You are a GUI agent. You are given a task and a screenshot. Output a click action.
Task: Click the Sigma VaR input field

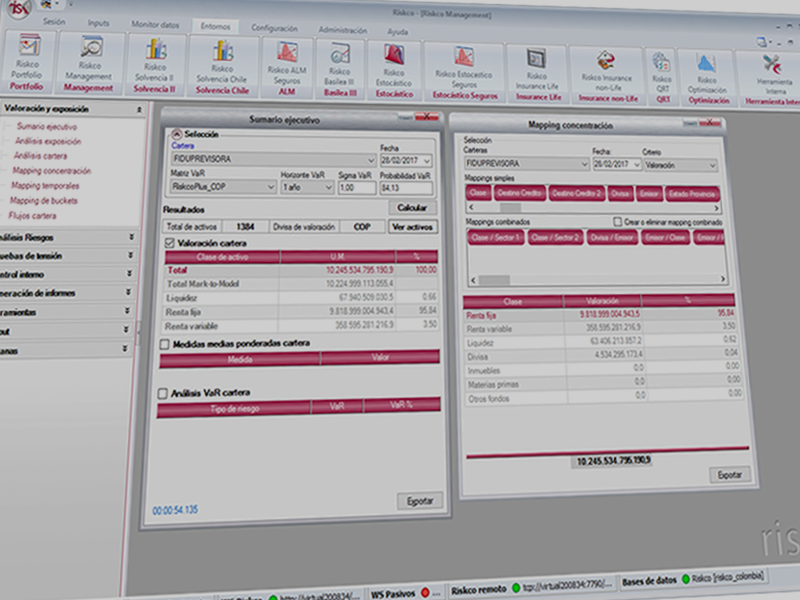[x=357, y=188]
